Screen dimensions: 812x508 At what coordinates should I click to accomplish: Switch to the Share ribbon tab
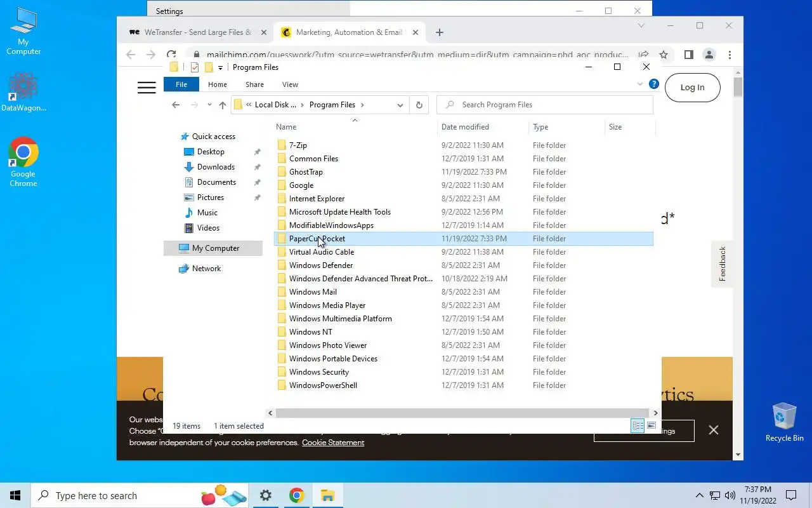click(x=254, y=84)
